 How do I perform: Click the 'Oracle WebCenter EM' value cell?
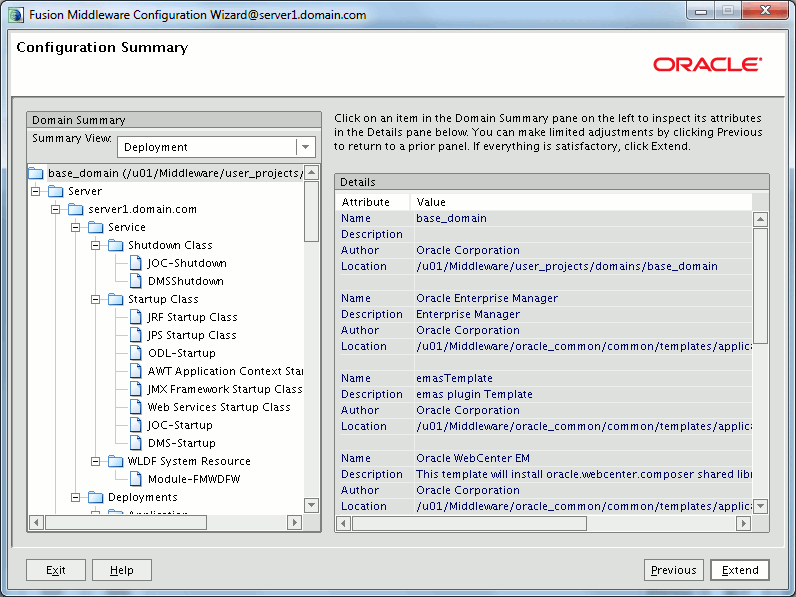(x=583, y=458)
